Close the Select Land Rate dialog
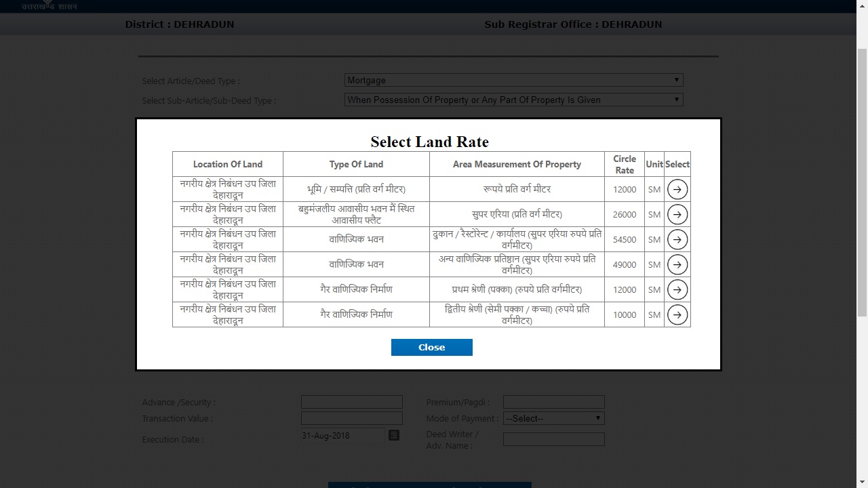 click(x=431, y=346)
